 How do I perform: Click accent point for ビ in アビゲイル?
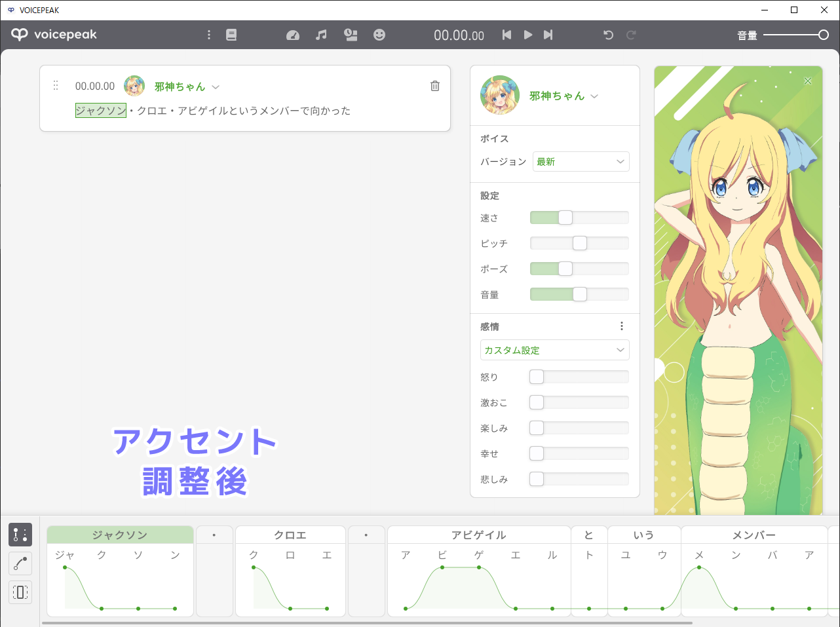[442, 567]
